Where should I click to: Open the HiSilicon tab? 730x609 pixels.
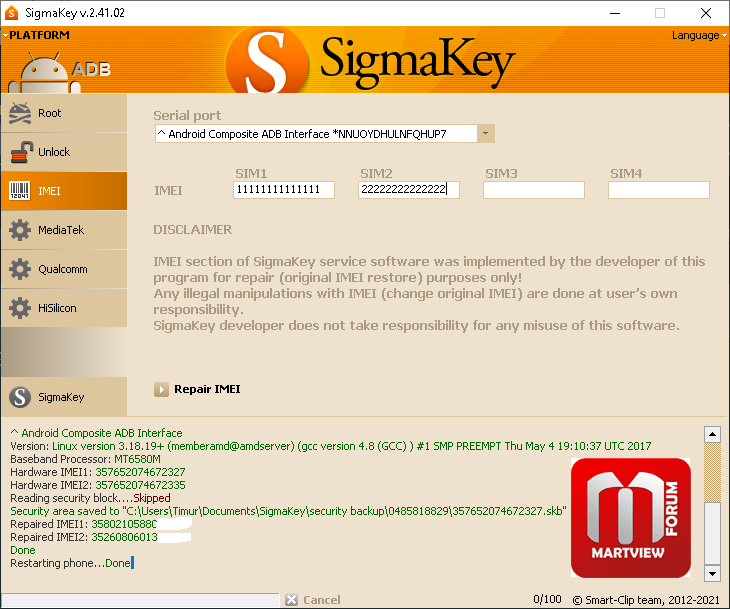click(x=64, y=308)
